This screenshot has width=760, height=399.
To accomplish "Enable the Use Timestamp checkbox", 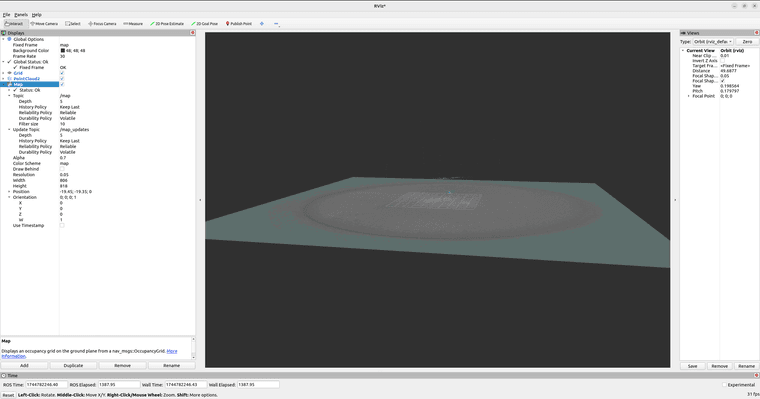I will point(62,225).
